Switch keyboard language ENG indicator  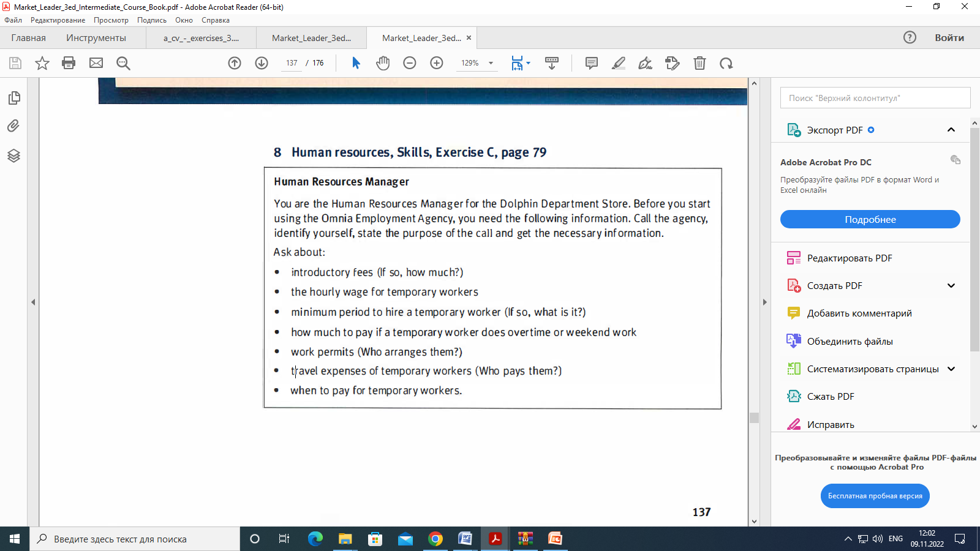click(895, 539)
